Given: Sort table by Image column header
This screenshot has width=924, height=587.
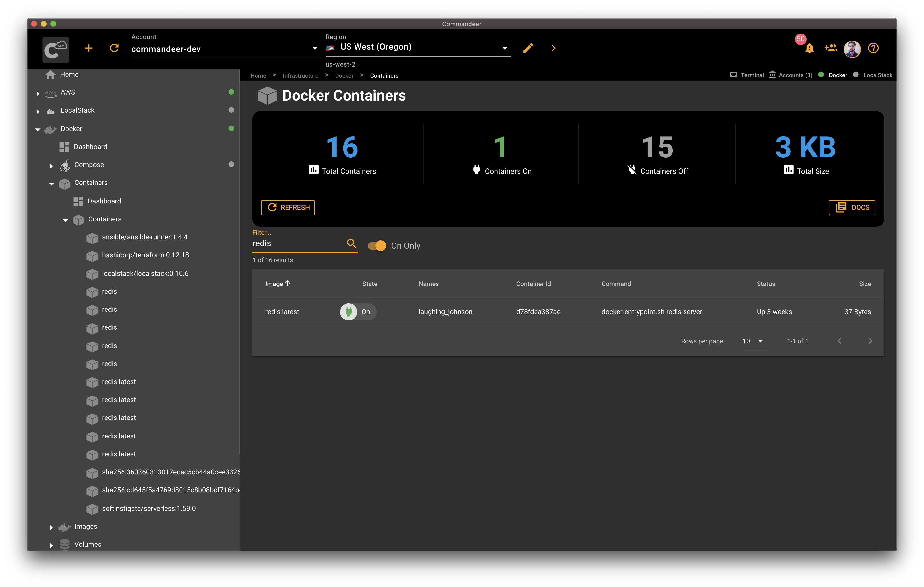Looking at the screenshot, I should tap(278, 284).
